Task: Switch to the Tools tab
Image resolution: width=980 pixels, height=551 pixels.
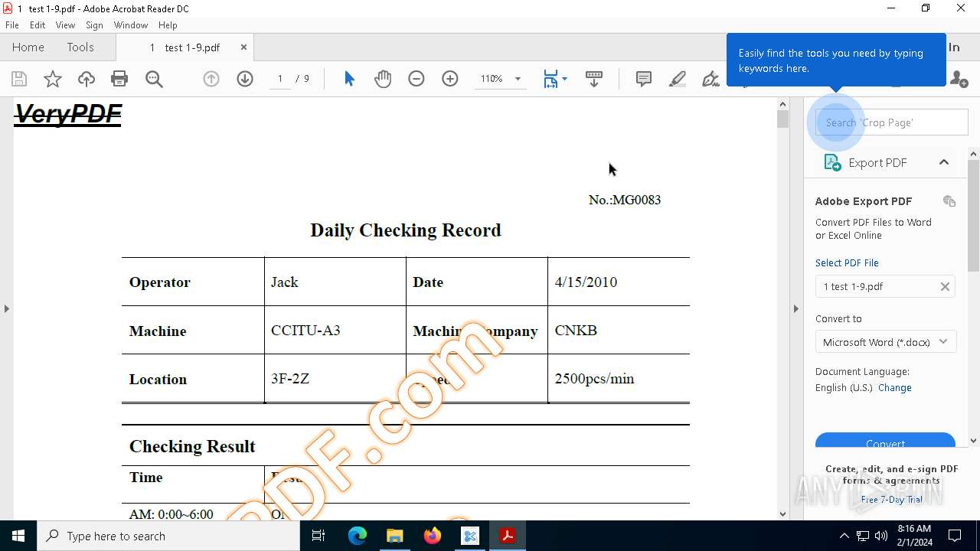Action: pyautogui.click(x=80, y=47)
